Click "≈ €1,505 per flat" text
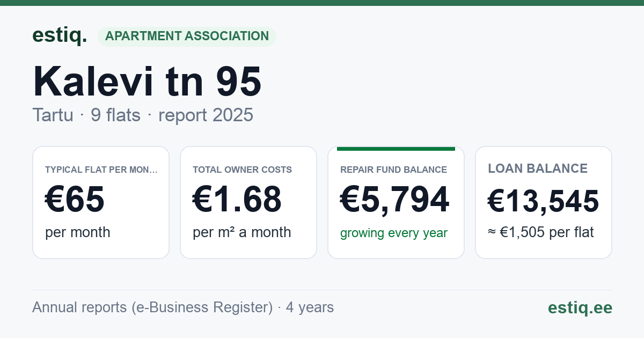Viewport: 644px width, 338px height. click(541, 232)
